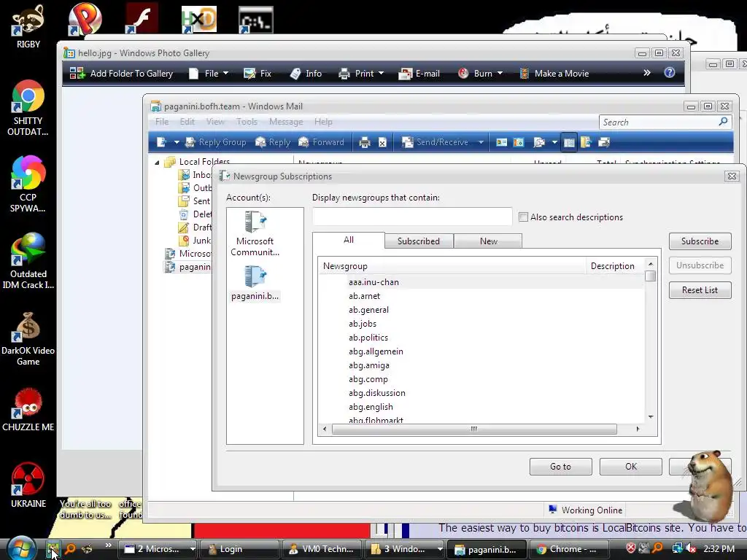Click the printer icon in Windows Mail toolbar
This screenshot has width=747, height=560.
(365, 142)
